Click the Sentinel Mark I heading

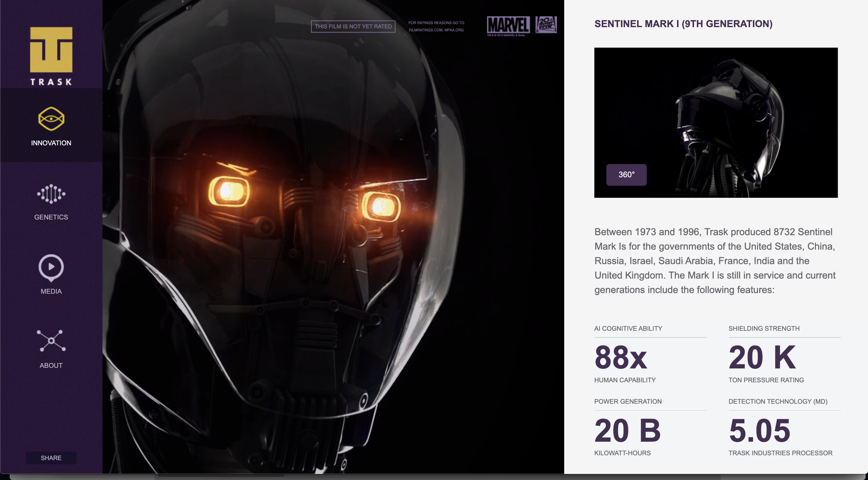(x=683, y=24)
